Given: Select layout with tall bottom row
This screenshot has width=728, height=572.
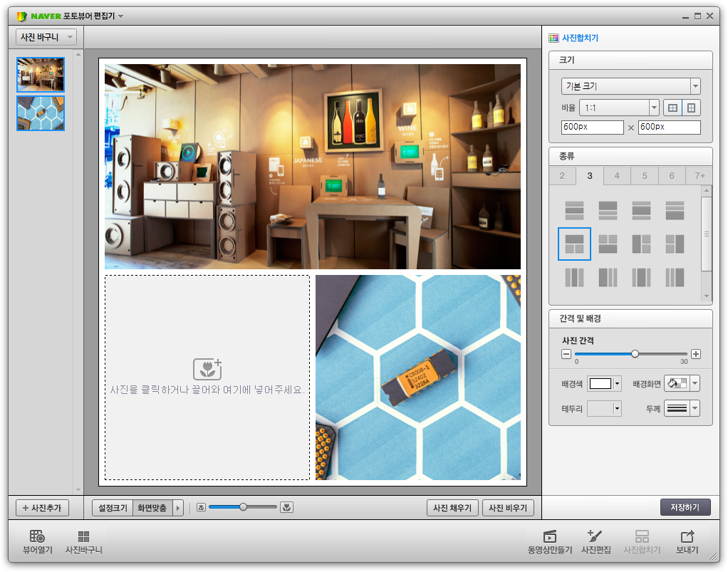Looking at the screenshot, I should (x=675, y=210).
